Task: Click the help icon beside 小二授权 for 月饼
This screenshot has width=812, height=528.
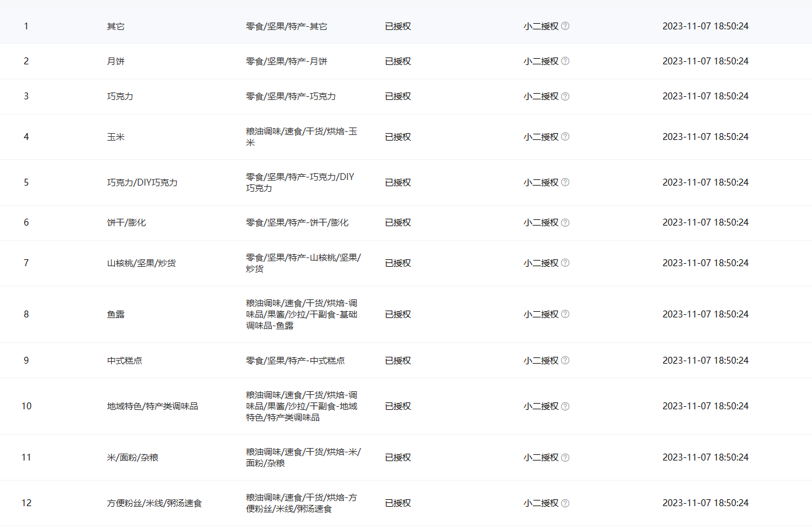Action: [x=565, y=61]
